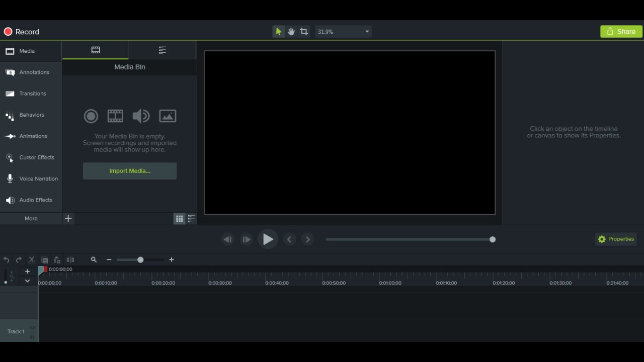This screenshot has width=644, height=362.
Task: Click the Undo arrow in timeline toolbar
Action: (7, 260)
